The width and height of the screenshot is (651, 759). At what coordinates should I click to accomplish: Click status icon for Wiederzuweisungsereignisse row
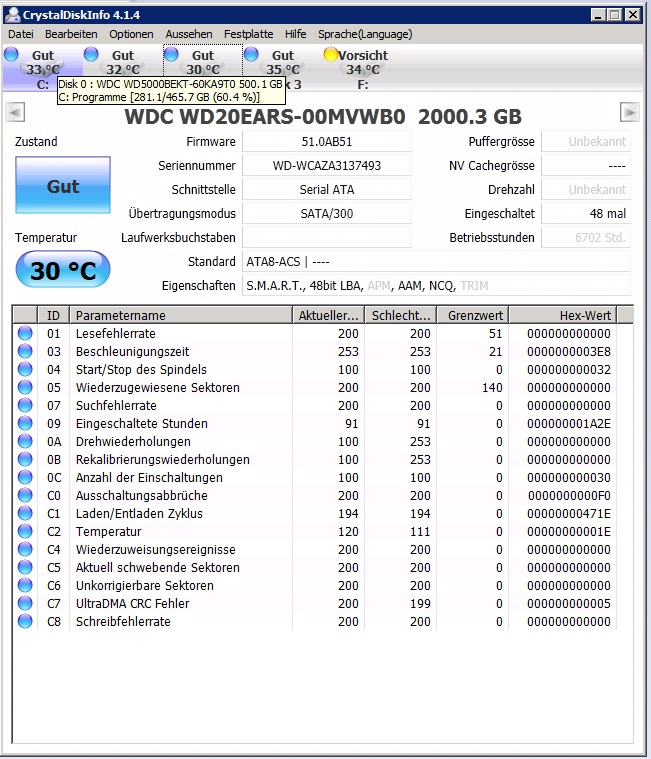pos(25,549)
